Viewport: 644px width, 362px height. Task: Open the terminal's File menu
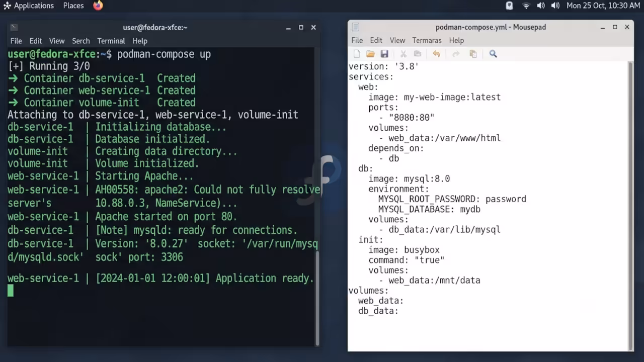pyautogui.click(x=16, y=41)
